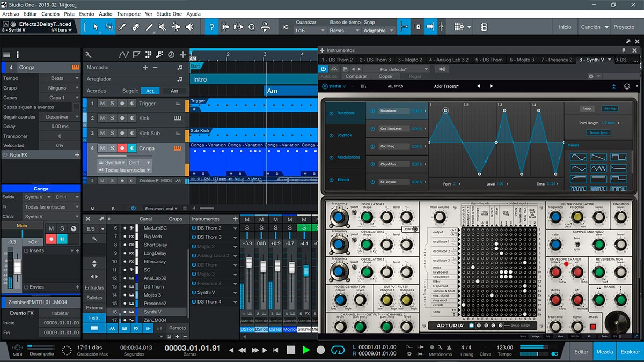The image size is (644, 362).
Task: Toggle record arm on Conga track
Action: point(122,148)
